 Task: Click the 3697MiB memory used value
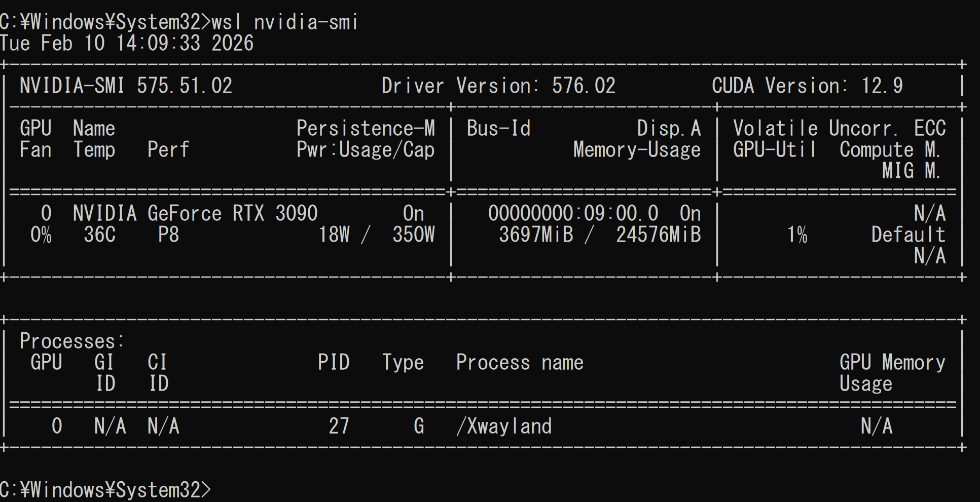point(536,235)
